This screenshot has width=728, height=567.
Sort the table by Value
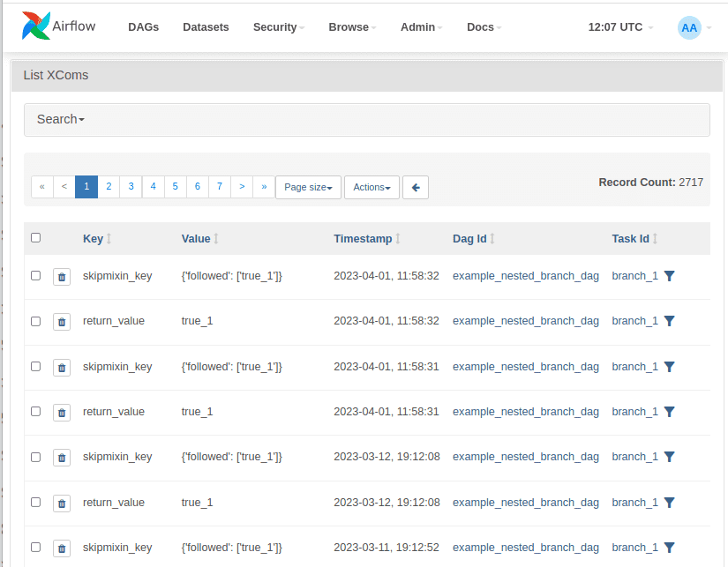click(200, 238)
